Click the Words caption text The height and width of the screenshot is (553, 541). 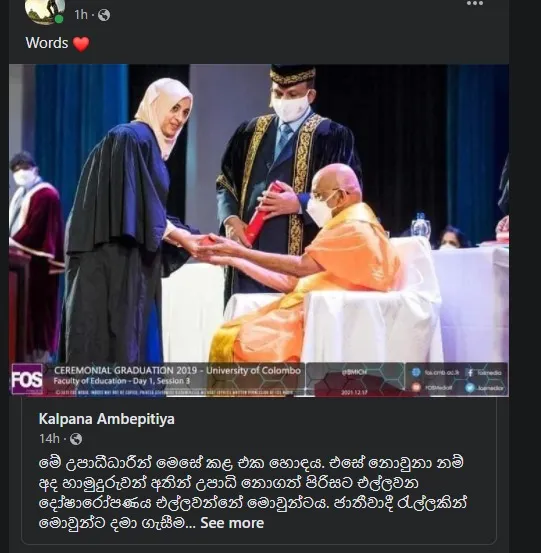[x=47, y=43]
